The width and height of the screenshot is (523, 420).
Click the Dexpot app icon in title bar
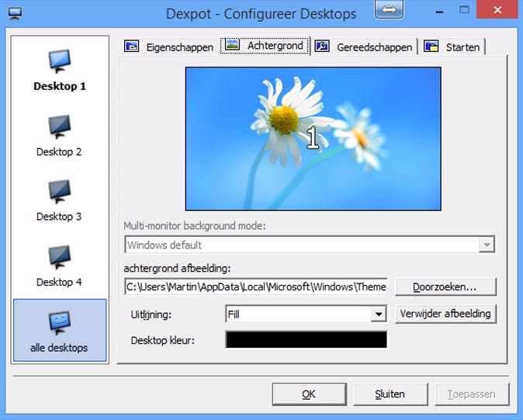(15, 14)
